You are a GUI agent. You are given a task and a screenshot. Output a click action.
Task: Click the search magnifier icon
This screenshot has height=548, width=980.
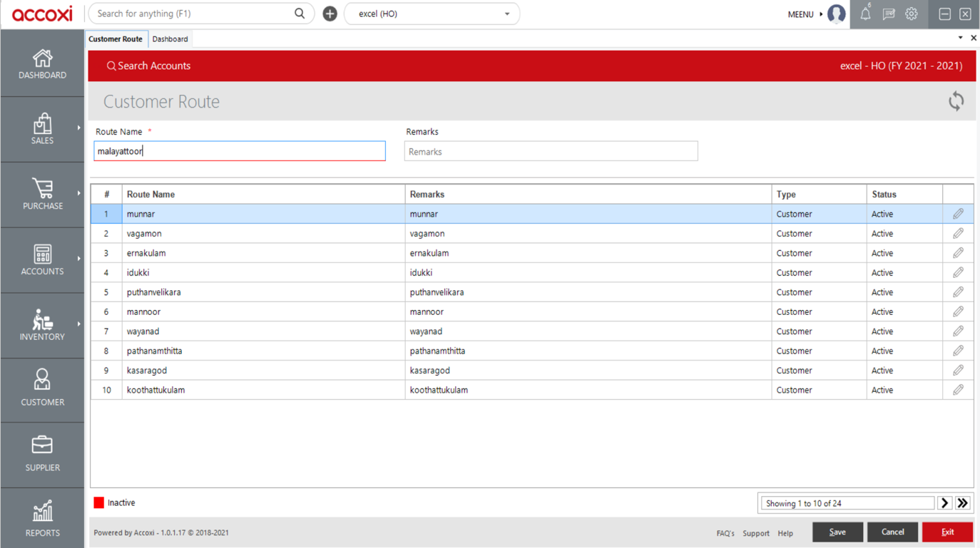(299, 14)
